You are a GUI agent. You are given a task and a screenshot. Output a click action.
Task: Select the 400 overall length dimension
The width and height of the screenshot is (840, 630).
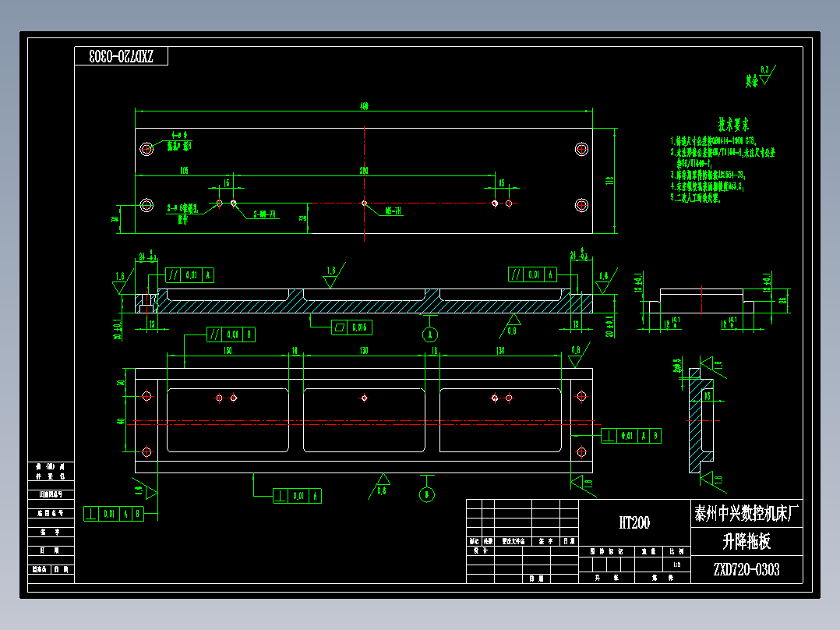coord(365,106)
